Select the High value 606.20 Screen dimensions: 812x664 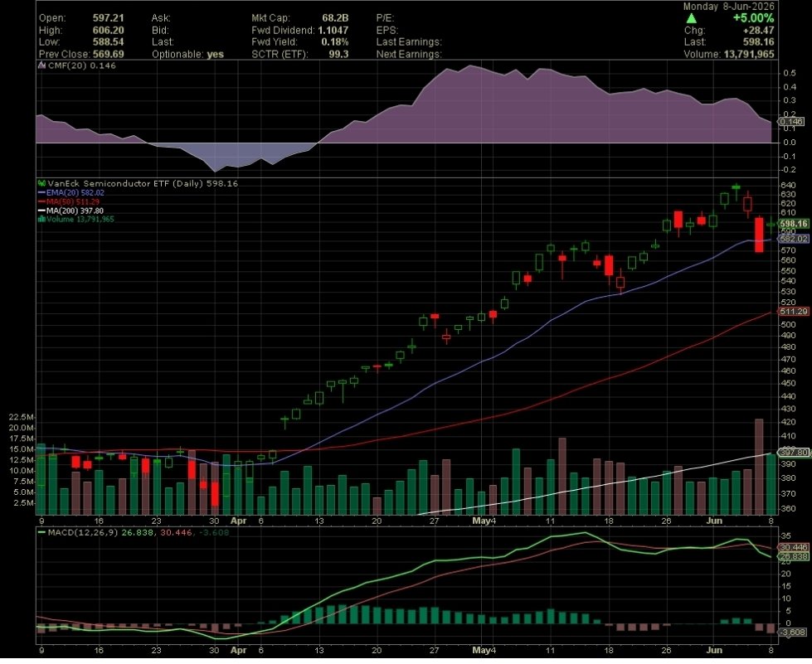click(x=108, y=30)
